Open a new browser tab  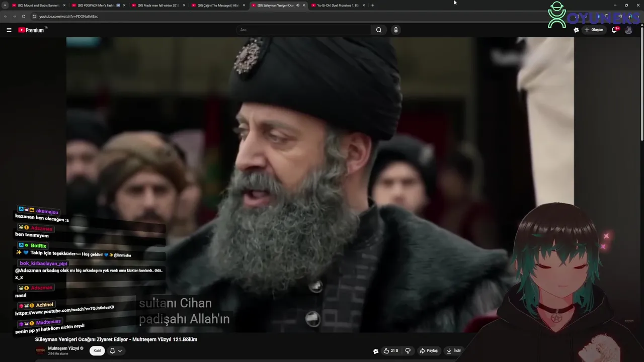372,5
